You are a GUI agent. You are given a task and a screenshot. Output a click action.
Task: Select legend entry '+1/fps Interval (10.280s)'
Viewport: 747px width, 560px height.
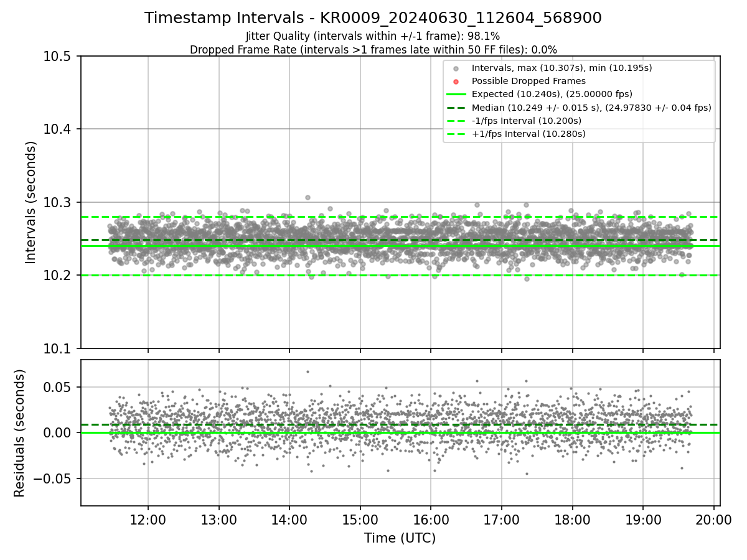tap(528, 134)
